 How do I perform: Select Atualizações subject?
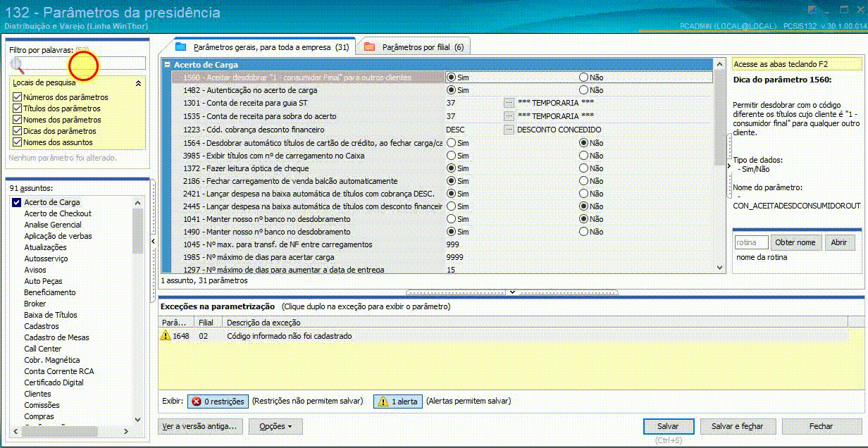click(45, 247)
